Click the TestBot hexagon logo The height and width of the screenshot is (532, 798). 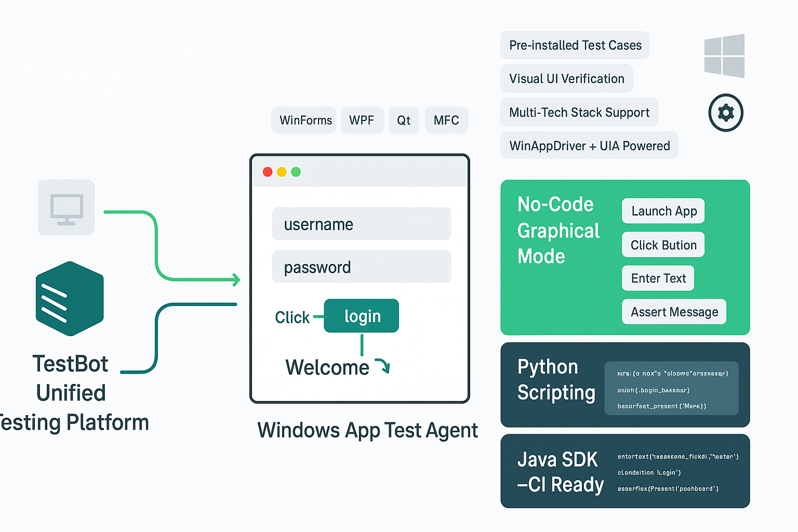click(x=70, y=299)
